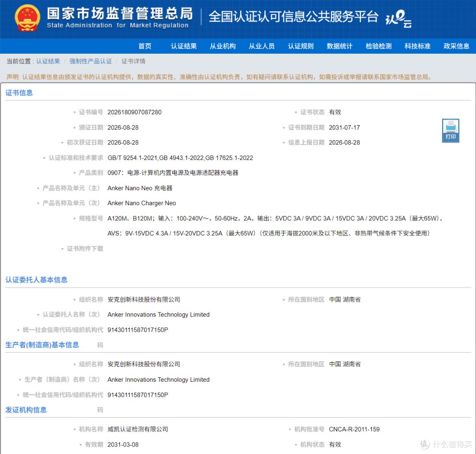Click product category 0907 text
This screenshot has height=454, width=476.
(x=173, y=173)
